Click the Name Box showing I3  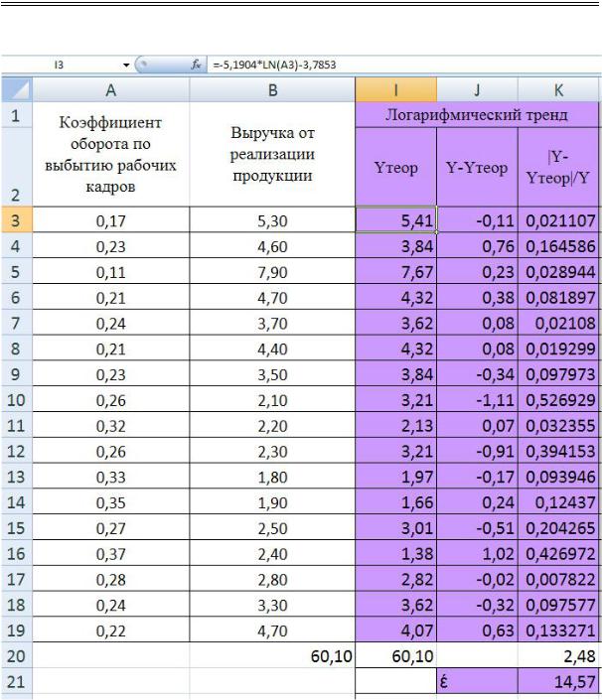click(x=61, y=66)
